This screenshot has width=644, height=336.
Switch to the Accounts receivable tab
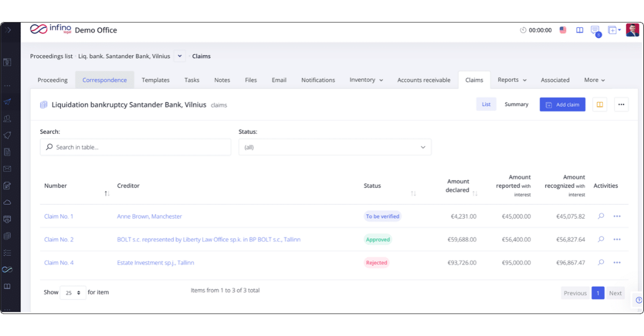click(x=423, y=80)
